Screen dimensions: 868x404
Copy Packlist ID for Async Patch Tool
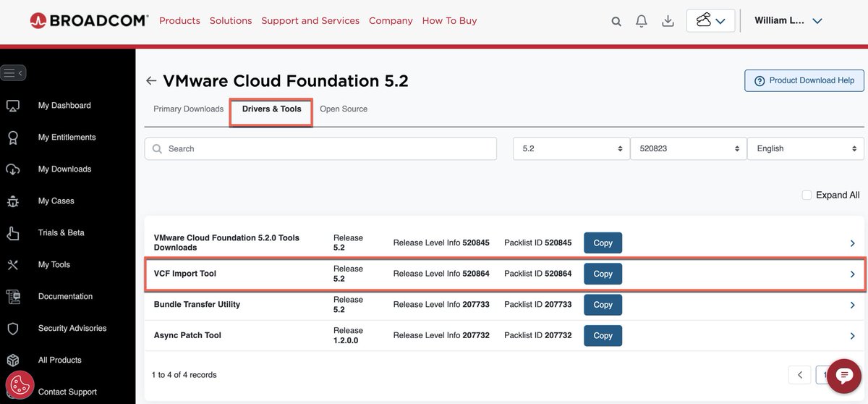[x=603, y=336]
